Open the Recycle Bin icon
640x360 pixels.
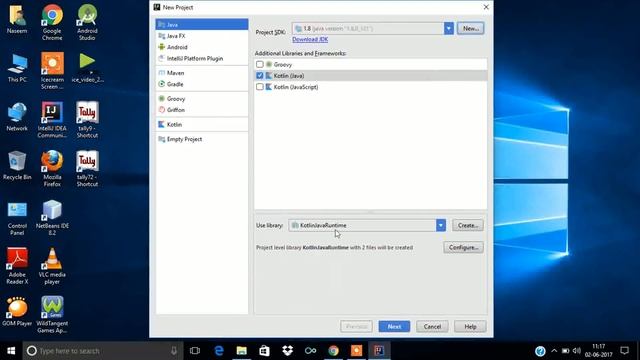pos(17,165)
